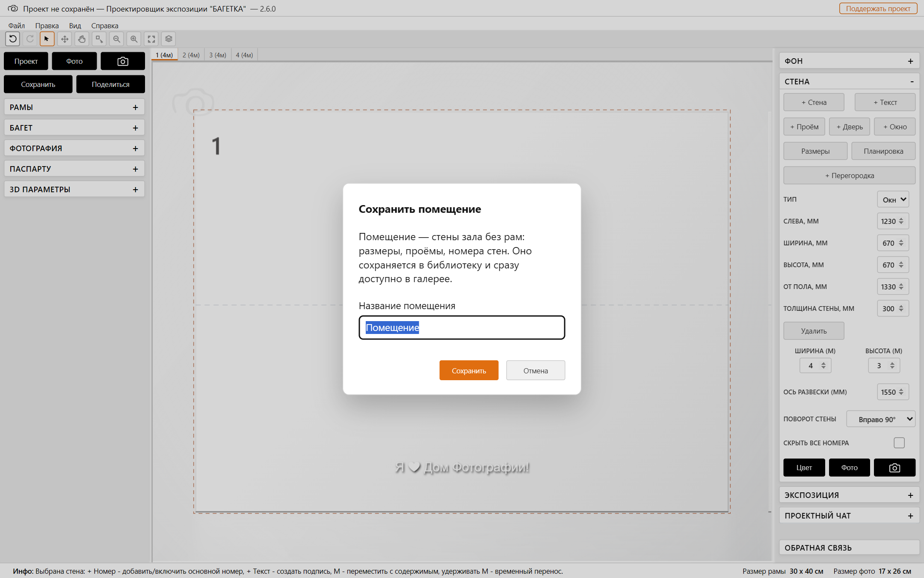Click the app camera logo in title bar

point(13,9)
